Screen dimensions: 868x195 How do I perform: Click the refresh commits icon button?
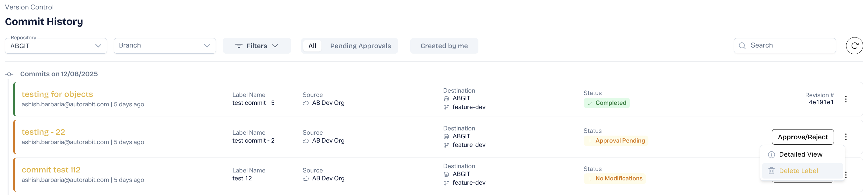click(854, 46)
